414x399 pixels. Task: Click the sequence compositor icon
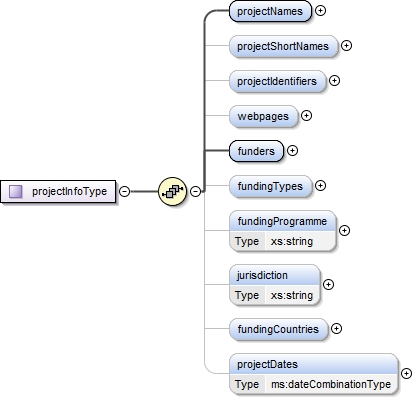[172, 191]
